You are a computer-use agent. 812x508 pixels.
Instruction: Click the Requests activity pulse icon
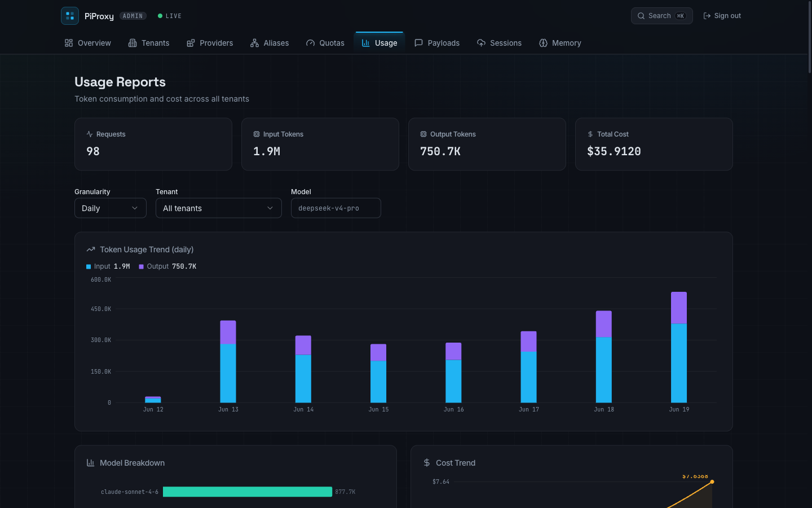[x=90, y=134]
